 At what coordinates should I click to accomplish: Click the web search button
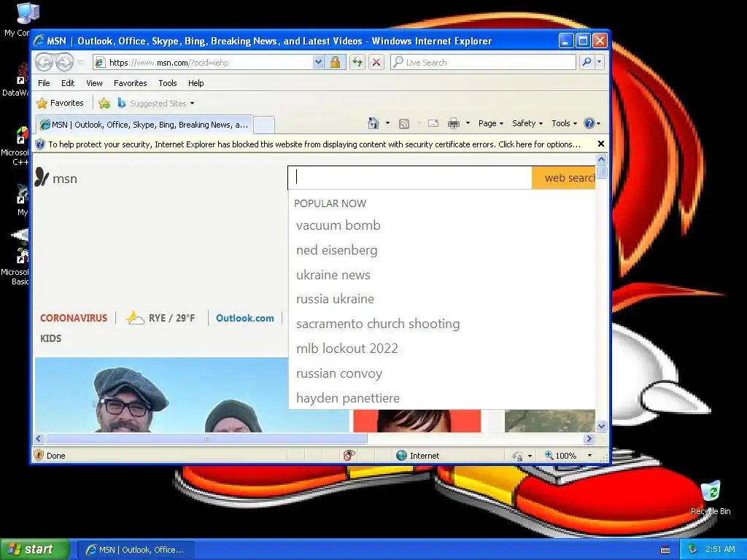564,178
